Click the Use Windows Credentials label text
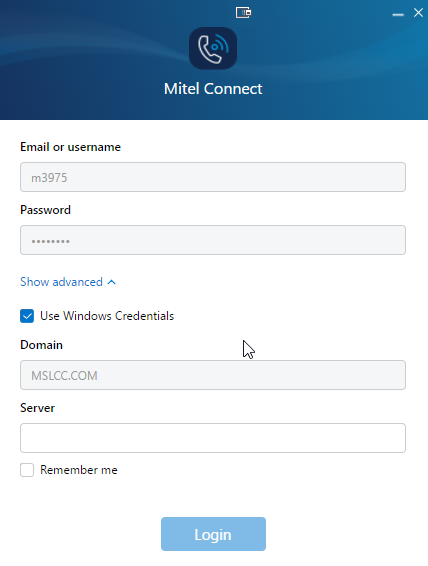This screenshot has width=428, height=566. point(107,316)
